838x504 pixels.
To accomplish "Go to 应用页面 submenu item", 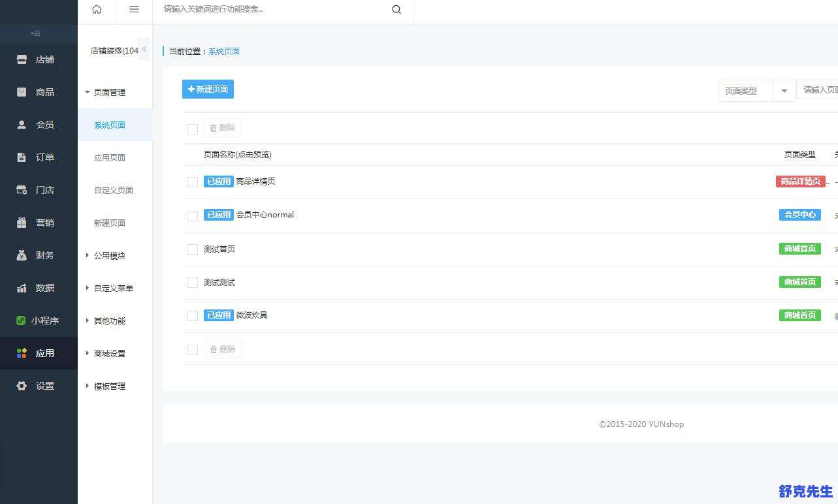I will click(x=110, y=157).
